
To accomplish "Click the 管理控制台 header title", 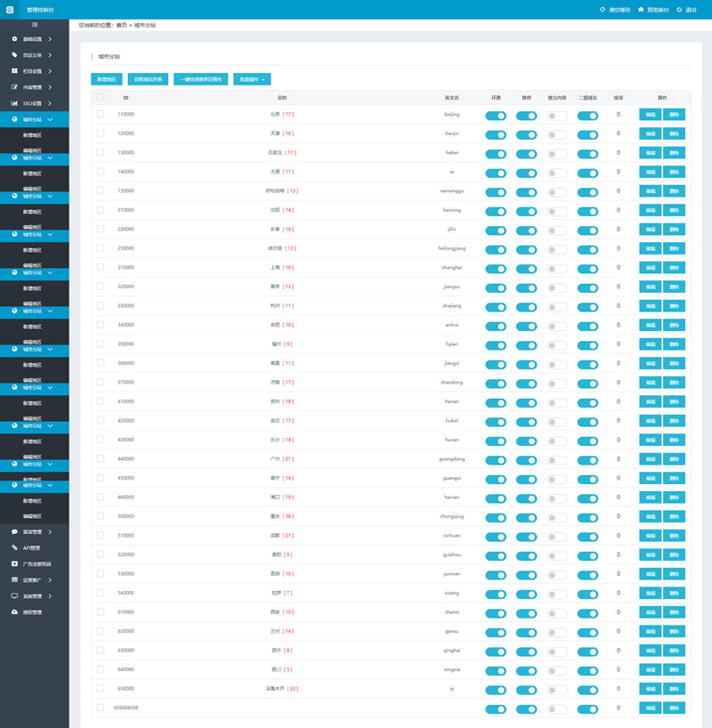I will click(40, 10).
